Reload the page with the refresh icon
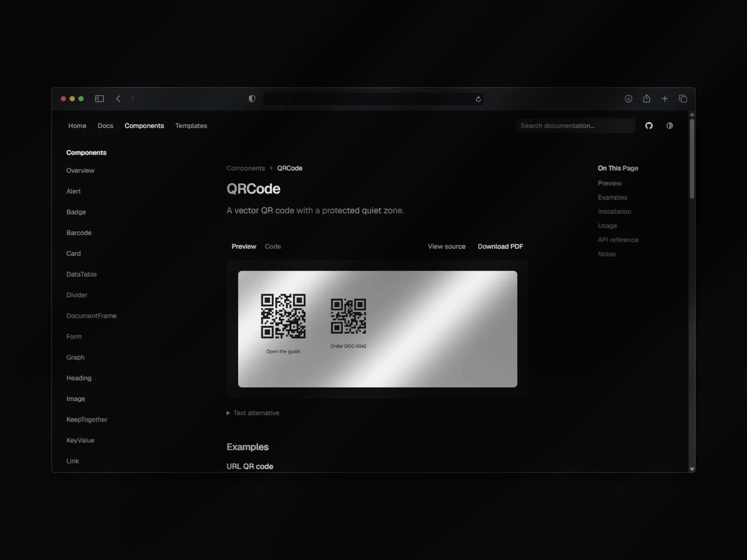The width and height of the screenshot is (747, 560). pos(478,99)
